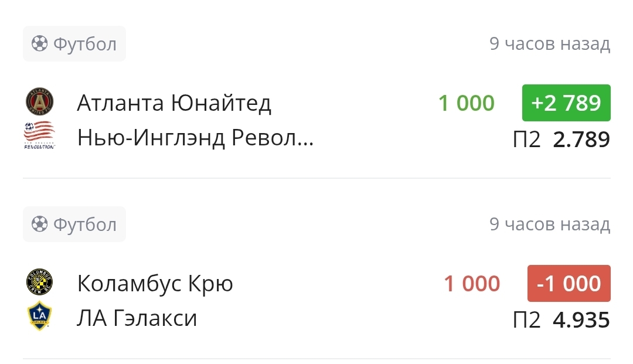Click the New England Revolution logo
This screenshot has width=633, height=364.
pyautogui.click(x=39, y=136)
